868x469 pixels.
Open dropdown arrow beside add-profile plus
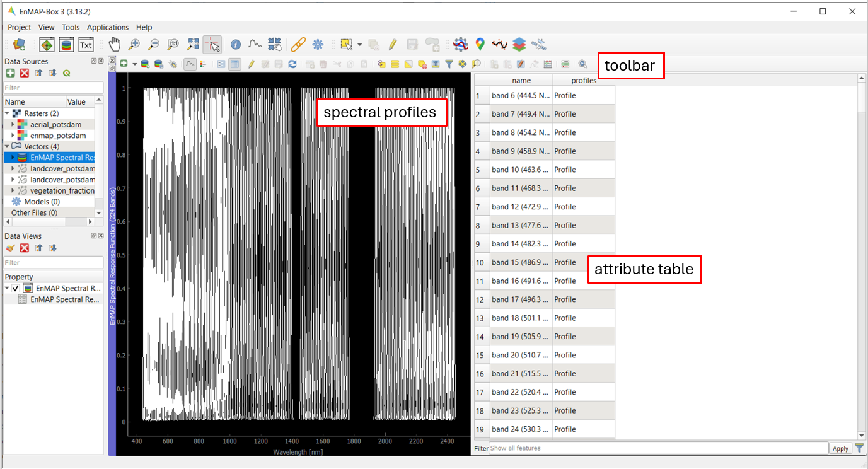[134, 64]
